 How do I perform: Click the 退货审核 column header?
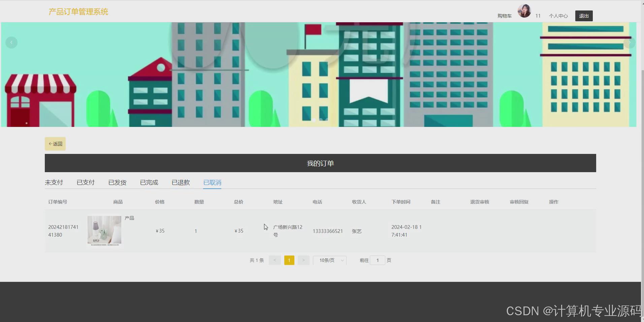(480, 202)
